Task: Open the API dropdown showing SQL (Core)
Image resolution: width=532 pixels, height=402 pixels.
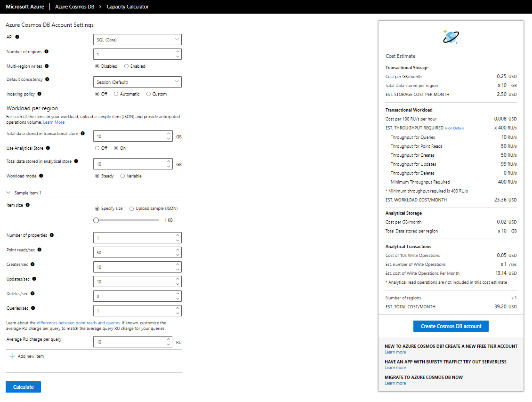Action: tap(137, 40)
